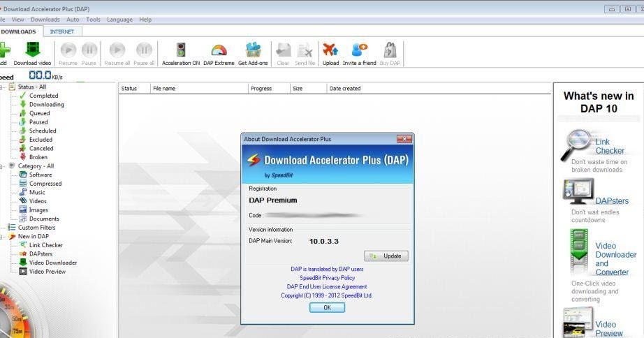Click the Resume all toolbar icon
644x338 pixels.
click(117, 50)
